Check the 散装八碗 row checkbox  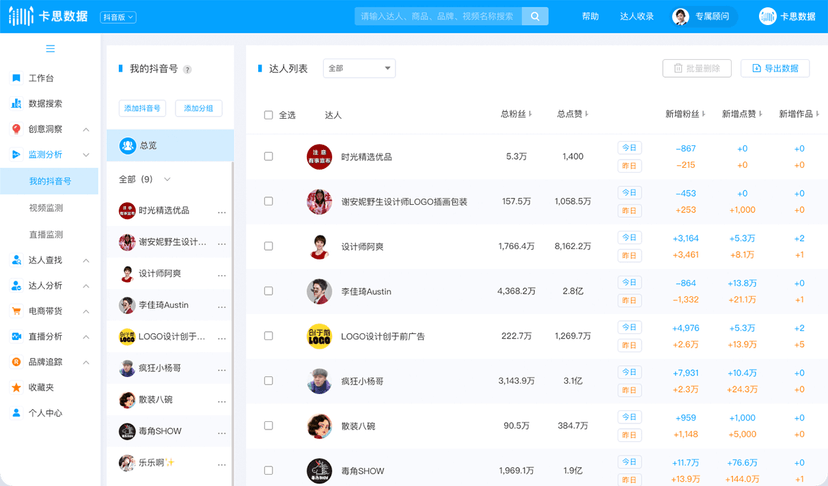[x=268, y=426]
